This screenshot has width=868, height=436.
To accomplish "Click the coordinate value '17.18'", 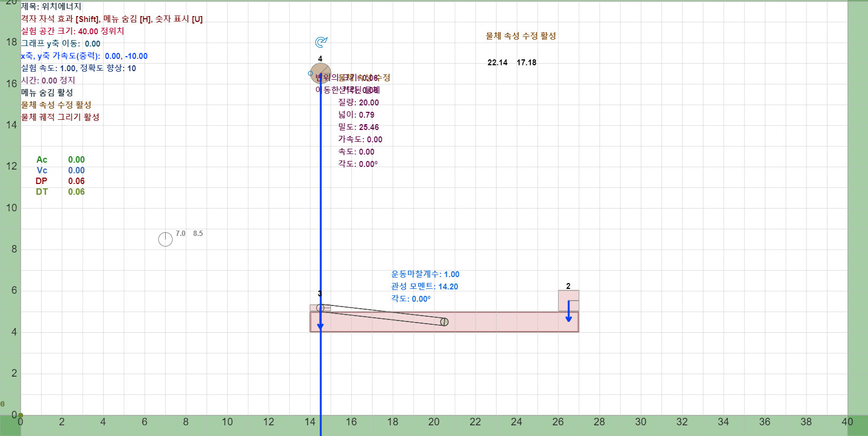I will pos(526,63).
